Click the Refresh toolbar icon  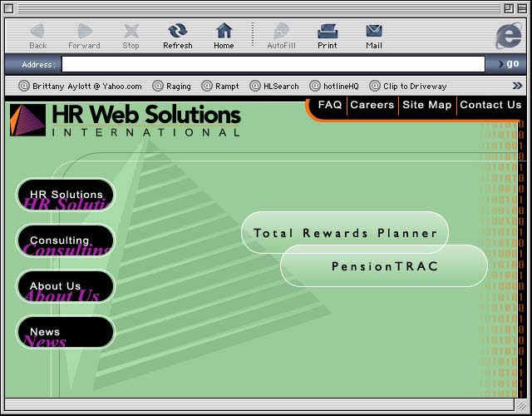[x=177, y=31]
